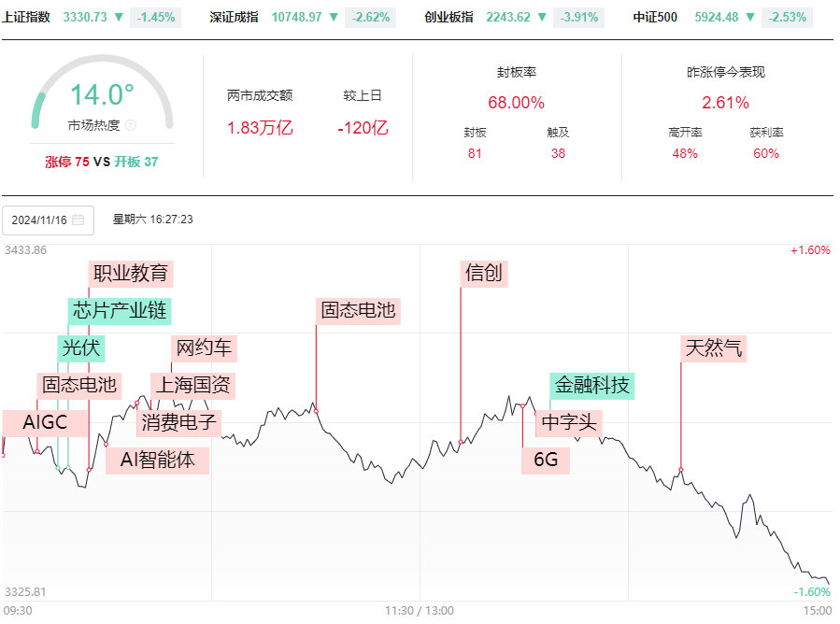
Task: Open the 信创 sector label
Action: (484, 273)
